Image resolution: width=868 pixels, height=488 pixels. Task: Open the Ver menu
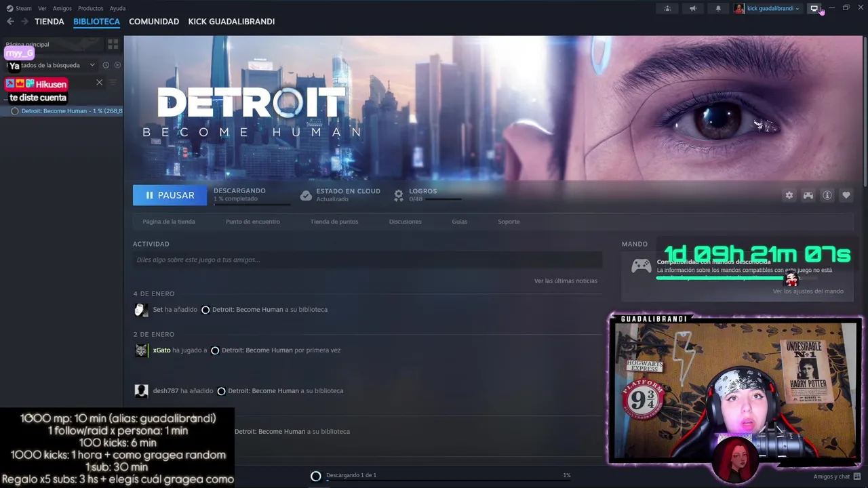(42, 8)
